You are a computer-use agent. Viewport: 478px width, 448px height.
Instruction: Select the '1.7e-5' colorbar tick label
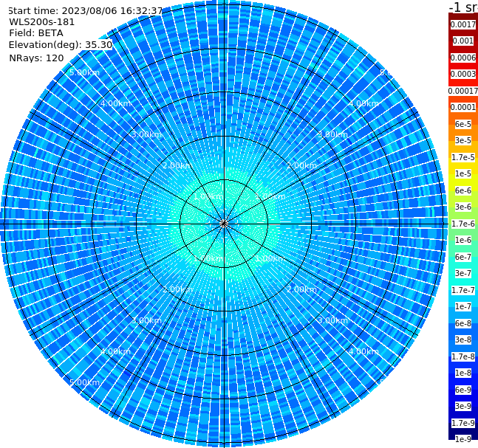[x=463, y=157]
